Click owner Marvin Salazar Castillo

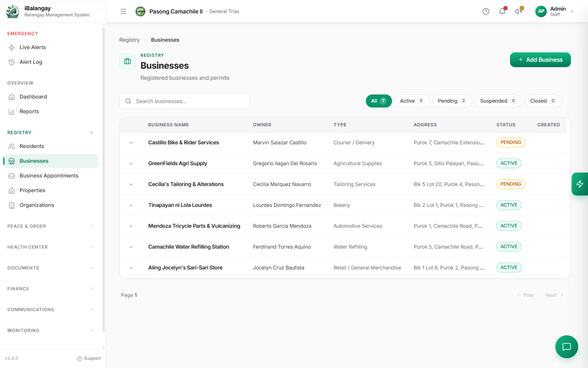click(x=280, y=143)
